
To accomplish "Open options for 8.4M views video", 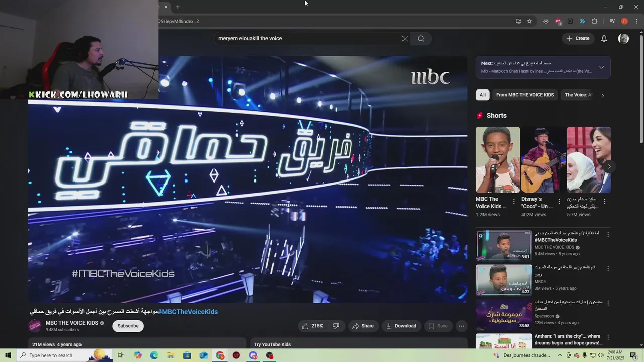I will (608, 234).
